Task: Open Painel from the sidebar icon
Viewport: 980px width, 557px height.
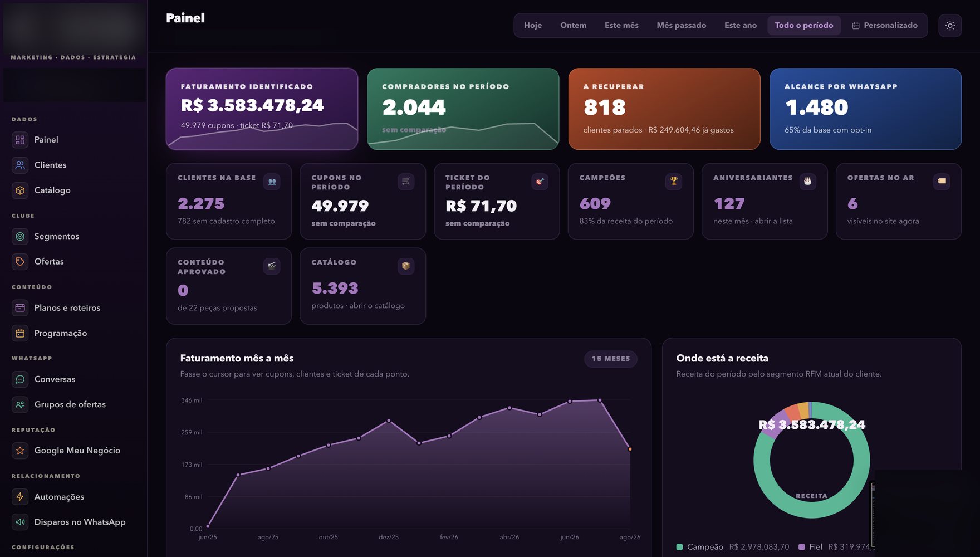Action: [20, 140]
